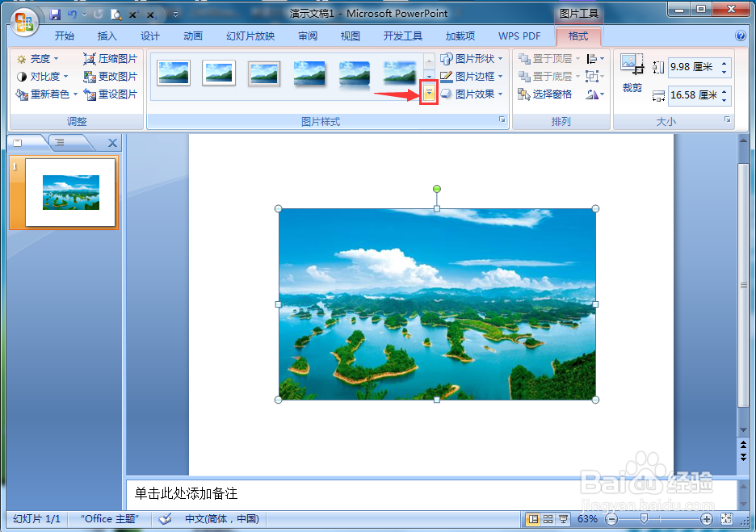
Task: Open the undo history dropdown arrow
Action: (84, 15)
